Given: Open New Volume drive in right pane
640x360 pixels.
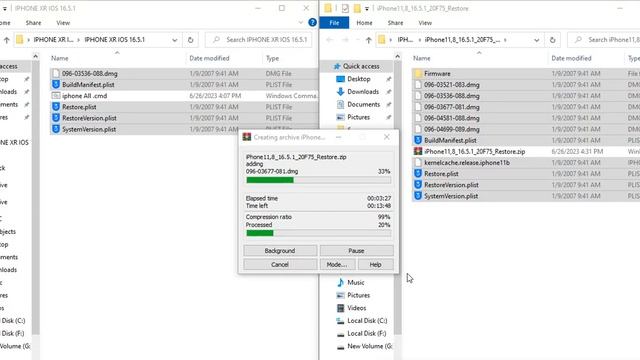Looking at the screenshot, I should click(369, 346).
